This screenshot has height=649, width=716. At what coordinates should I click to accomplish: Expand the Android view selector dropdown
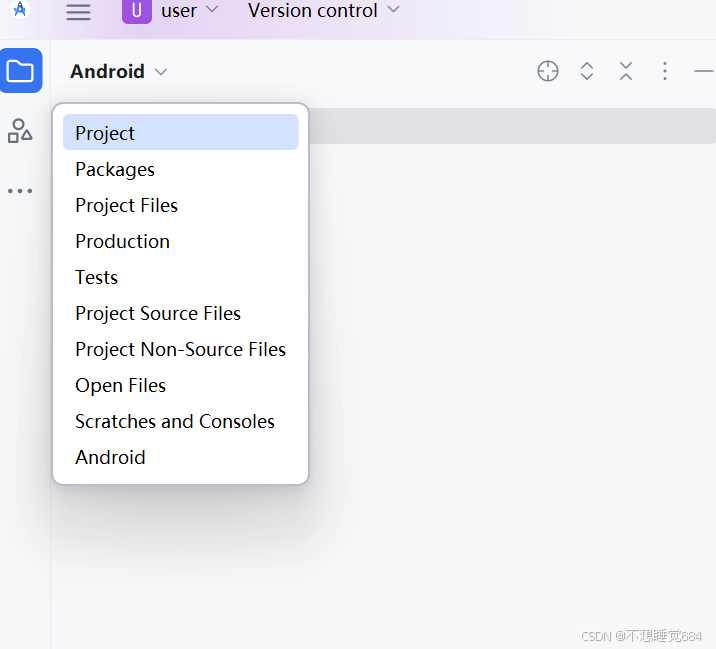pyautogui.click(x=119, y=72)
